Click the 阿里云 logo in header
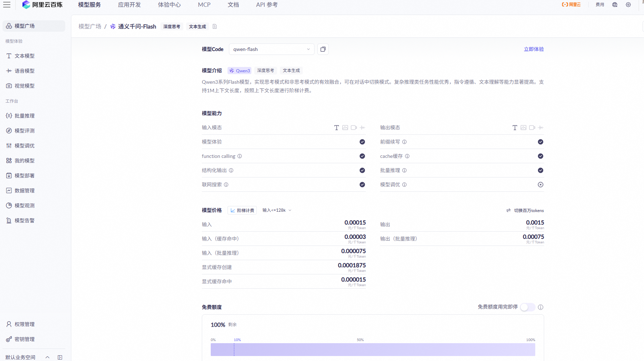This screenshot has height=361, width=644. (571, 5)
